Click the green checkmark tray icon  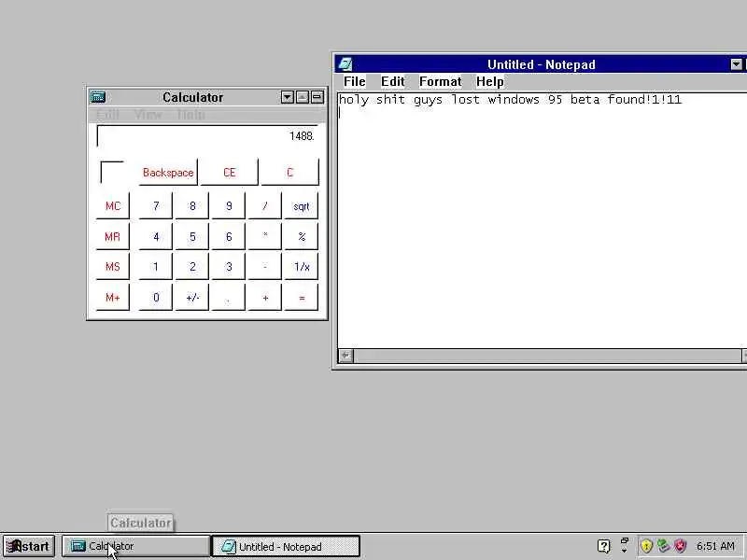click(663, 546)
